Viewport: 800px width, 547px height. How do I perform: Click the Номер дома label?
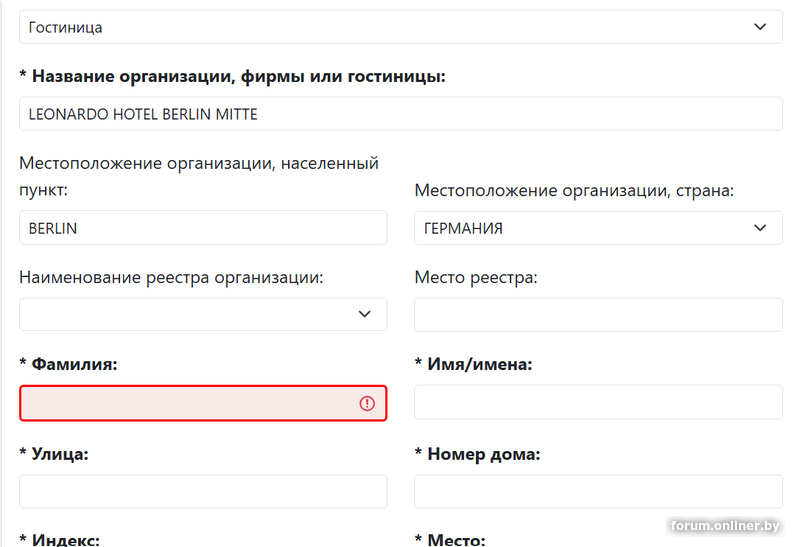[x=483, y=454]
